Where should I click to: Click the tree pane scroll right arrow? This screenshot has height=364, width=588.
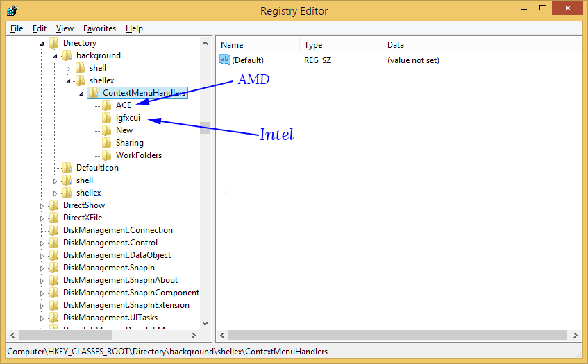[x=194, y=335]
